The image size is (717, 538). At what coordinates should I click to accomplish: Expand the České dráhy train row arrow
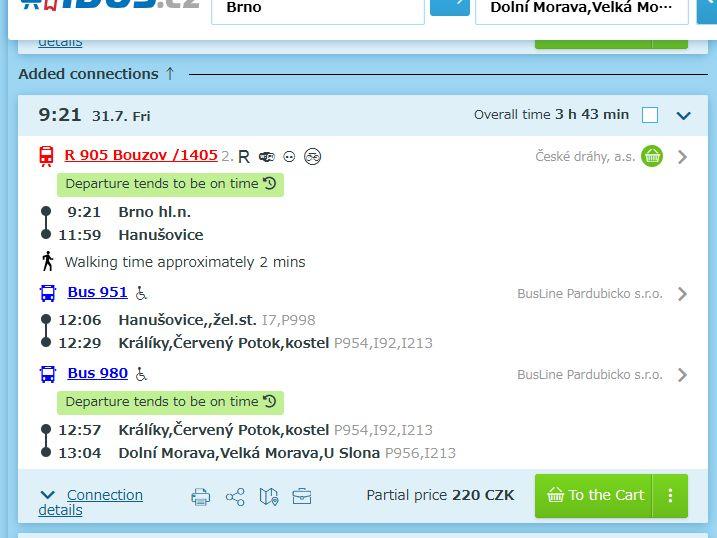pos(682,157)
